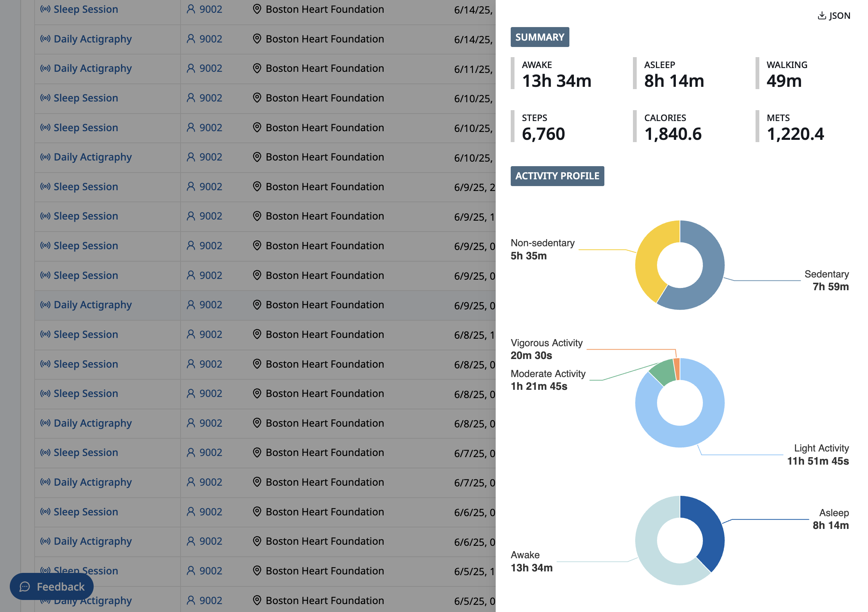The width and height of the screenshot is (868, 612).
Task: Click the Calories 1,840.6 summary card
Action: (x=672, y=127)
